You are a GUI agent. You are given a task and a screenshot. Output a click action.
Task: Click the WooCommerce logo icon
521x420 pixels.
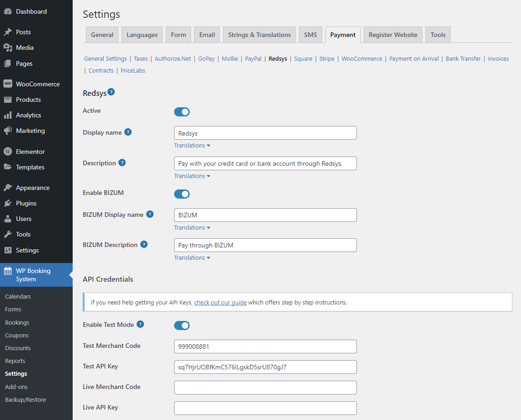click(8, 84)
